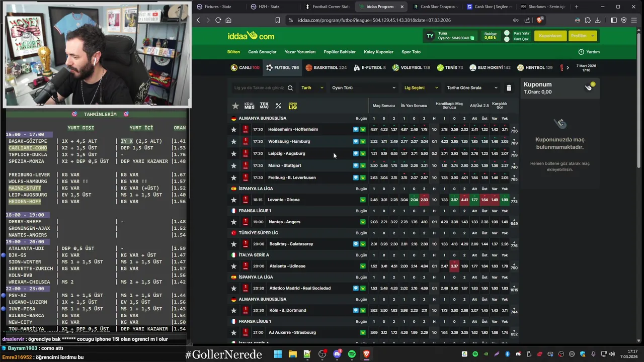
Task: Open the Tarih dropdown
Action: pyautogui.click(x=312, y=88)
